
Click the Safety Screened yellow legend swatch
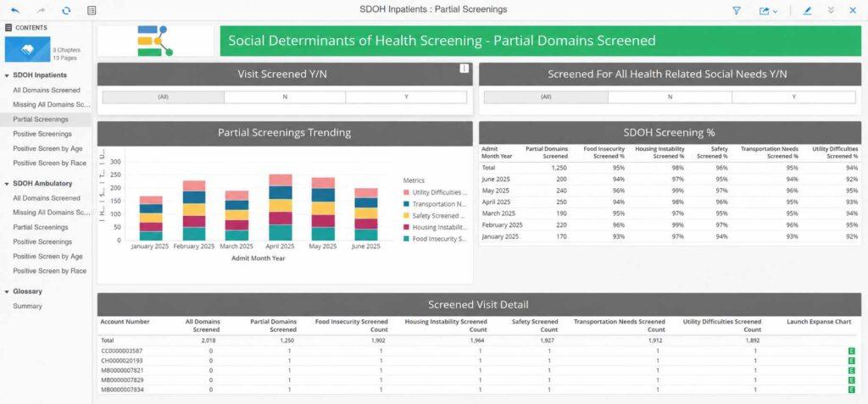[406, 216]
